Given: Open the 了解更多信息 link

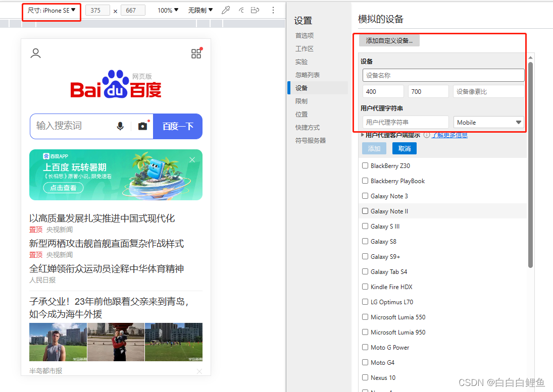Looking at the screenshot, I should click(x=450, y=135).
